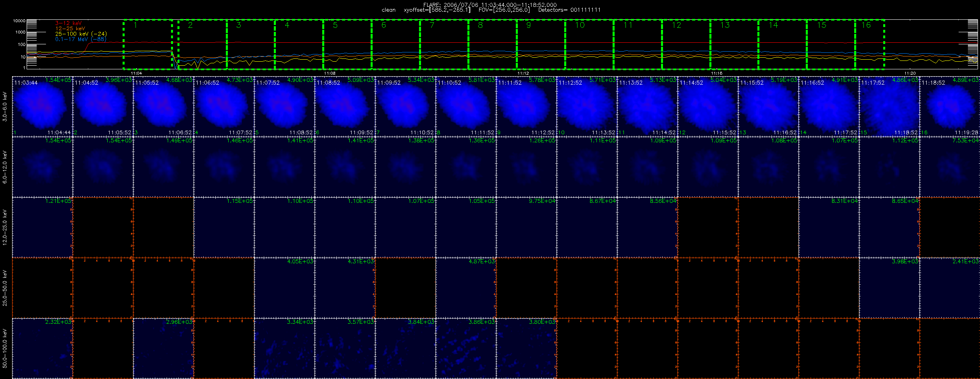Click the '12.0-25.0 keV' row axis label
Screen dimensions: 980x379
point(5,227)
